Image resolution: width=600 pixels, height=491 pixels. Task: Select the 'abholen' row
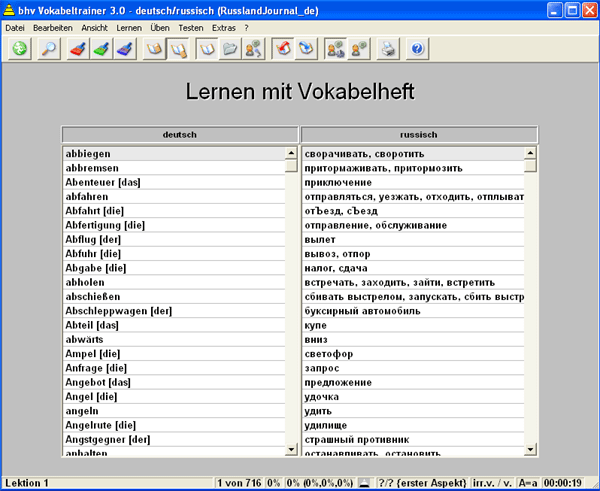click(x=174, y=282)
